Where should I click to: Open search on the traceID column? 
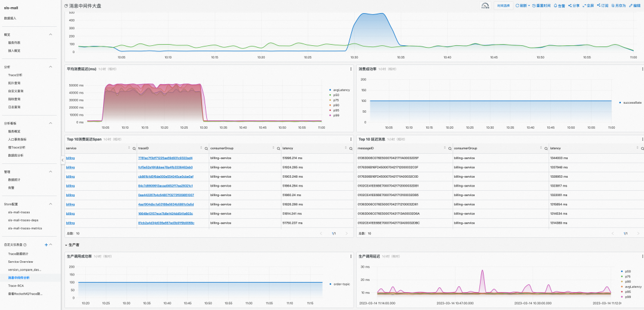click(x=206, y=148)
